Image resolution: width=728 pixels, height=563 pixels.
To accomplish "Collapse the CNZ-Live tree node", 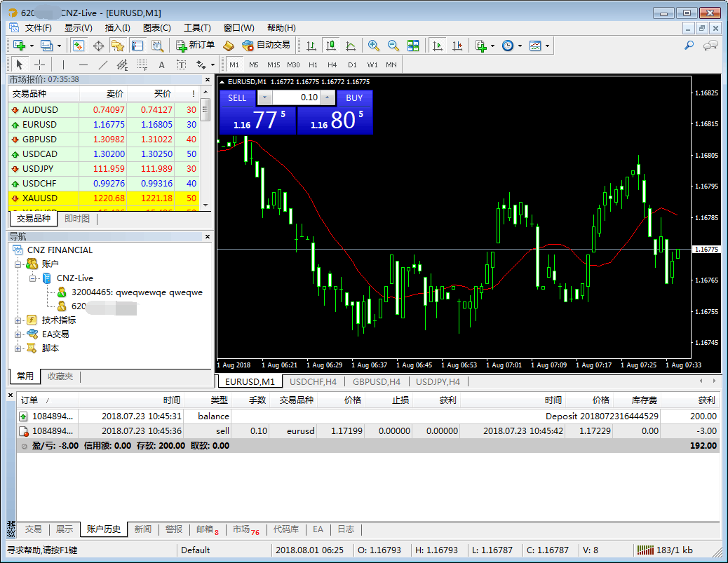I will point(32,278).
